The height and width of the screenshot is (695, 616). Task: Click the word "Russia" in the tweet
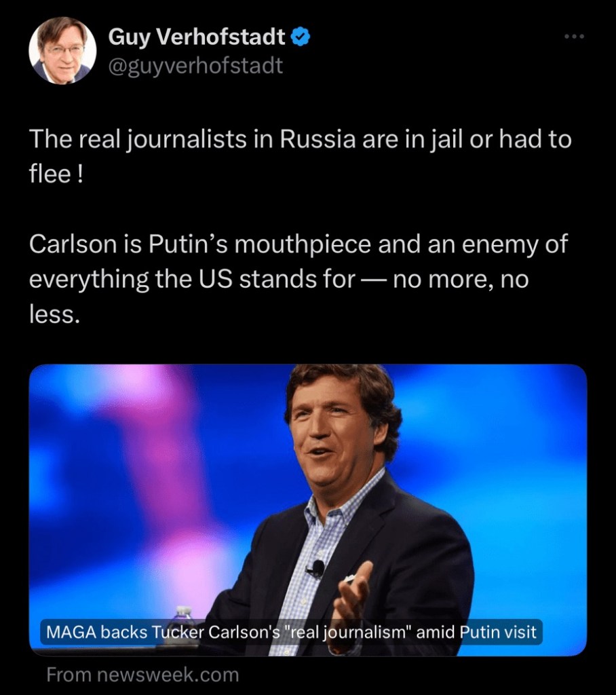coord(318,140)
